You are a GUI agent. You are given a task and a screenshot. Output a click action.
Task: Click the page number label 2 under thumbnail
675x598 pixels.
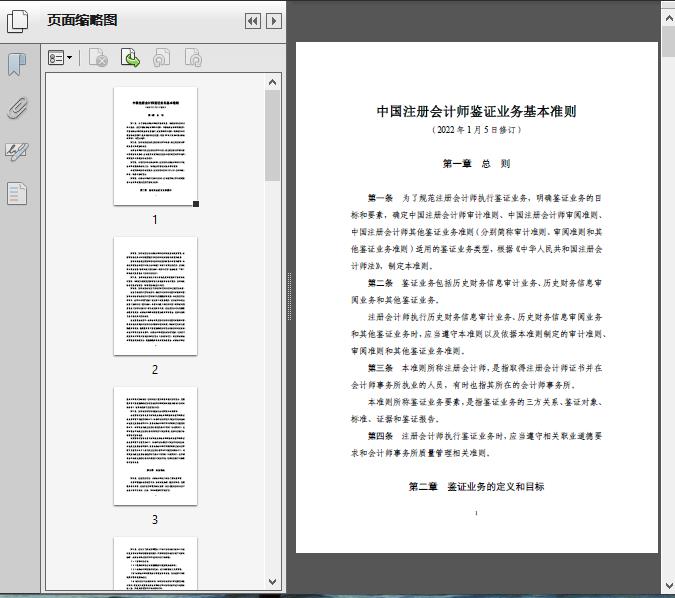[155, 369]
